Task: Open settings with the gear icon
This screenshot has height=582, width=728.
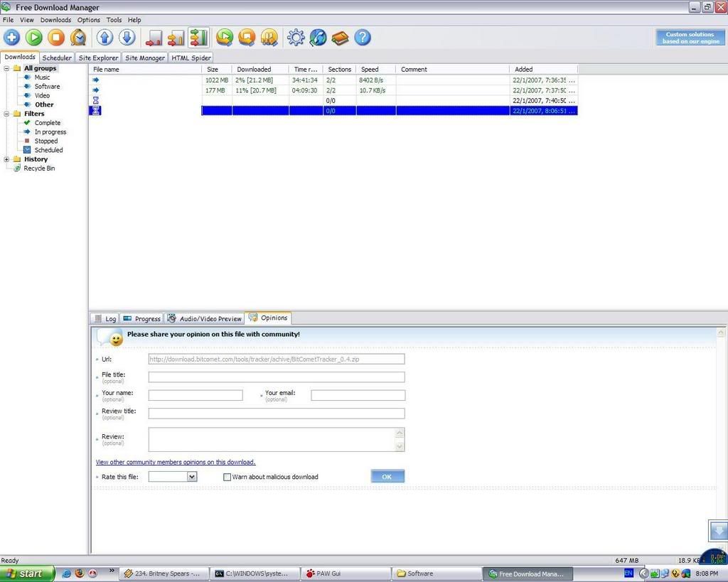Action: 296,38
